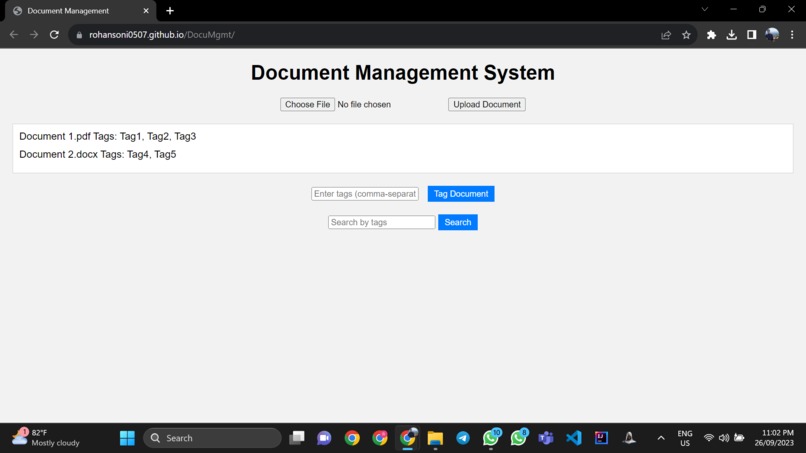Open WhatsApp with 10 badge
Screen dimensions: 806x453
pos(491,438)
